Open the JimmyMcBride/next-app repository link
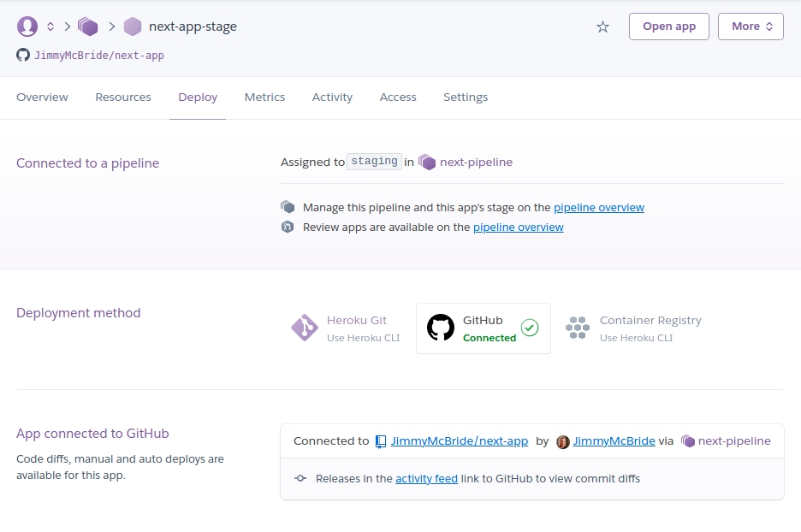801x532 pixels. coord(459,441)
